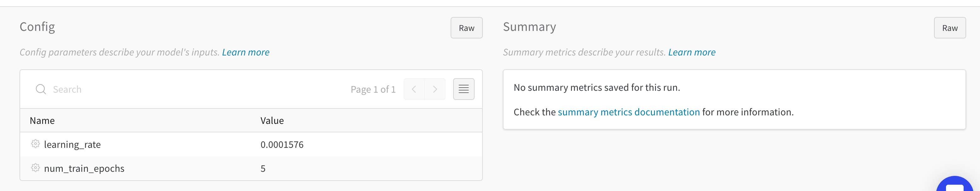
Task: Go to the previous config page
Action: 414,89
